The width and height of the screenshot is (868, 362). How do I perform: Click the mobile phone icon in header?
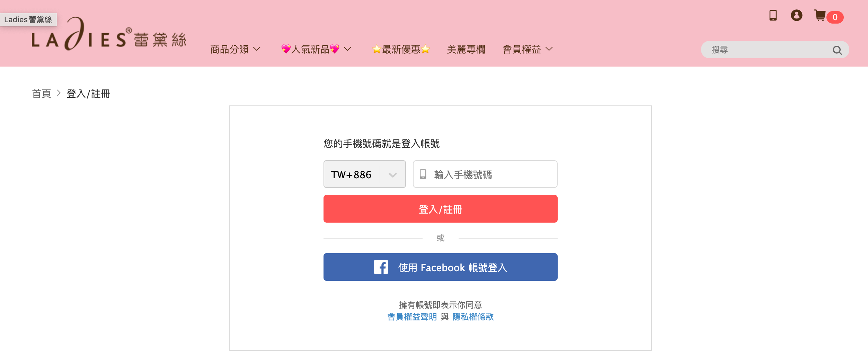773,15
